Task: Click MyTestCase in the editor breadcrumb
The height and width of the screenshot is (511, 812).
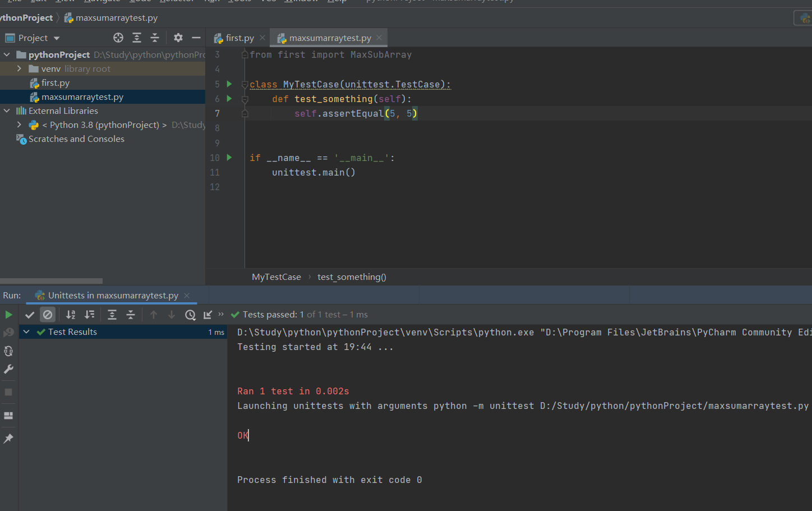Action: [276, 277]
